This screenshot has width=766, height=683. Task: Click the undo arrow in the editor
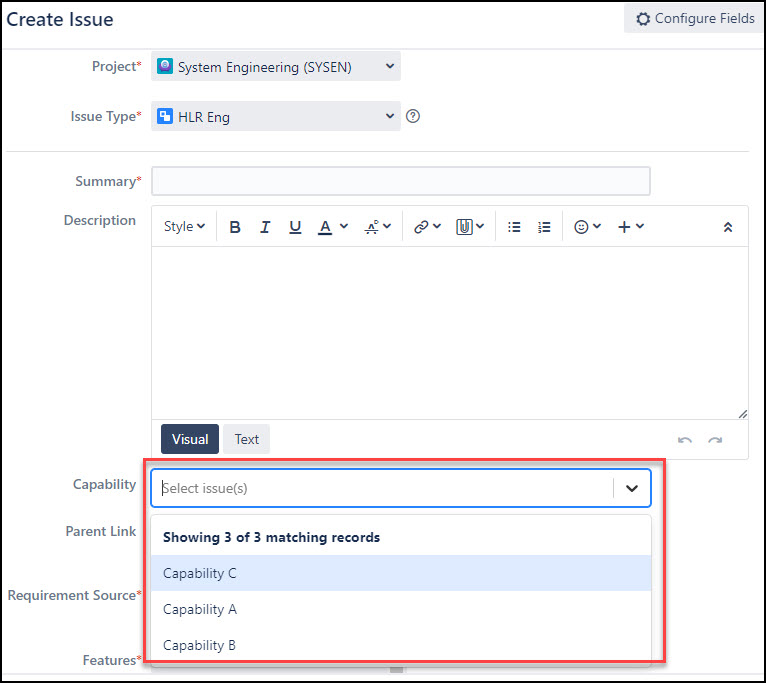[x=685, y=440]
